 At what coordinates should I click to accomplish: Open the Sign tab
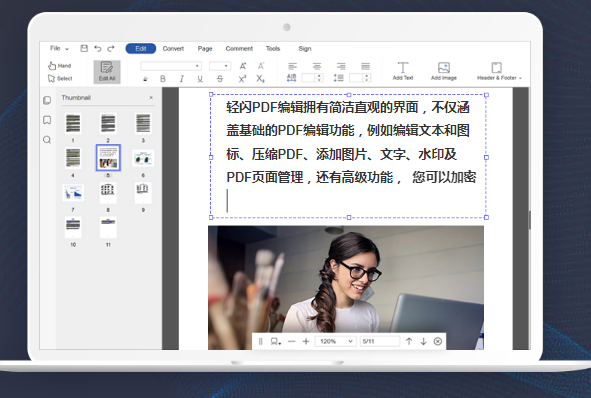pyautogui.click(x=305, y=49)
